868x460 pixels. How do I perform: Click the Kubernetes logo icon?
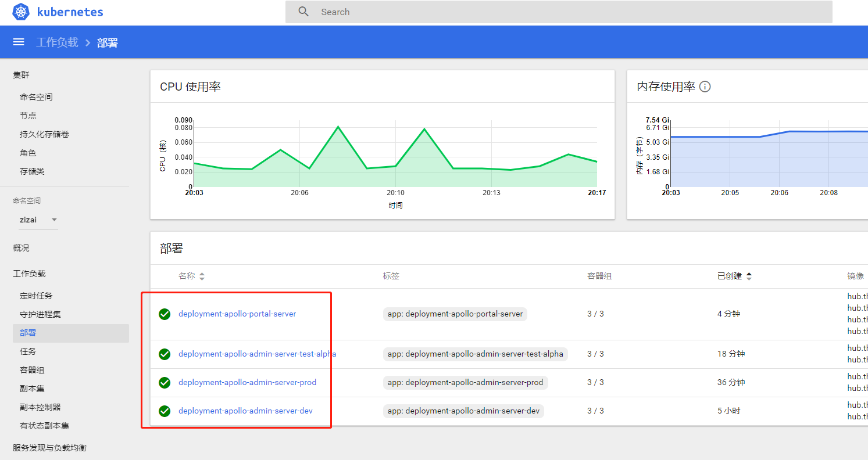[x=21, y=12]
